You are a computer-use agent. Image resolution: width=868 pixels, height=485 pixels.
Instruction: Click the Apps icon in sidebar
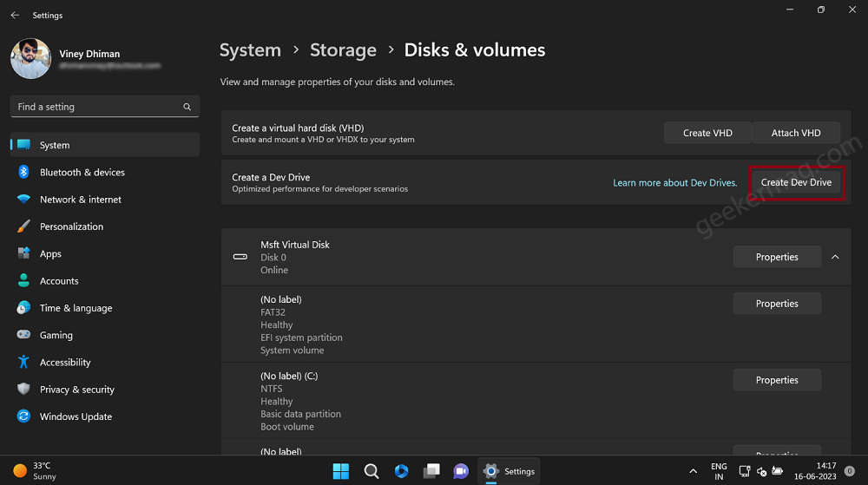23,253
